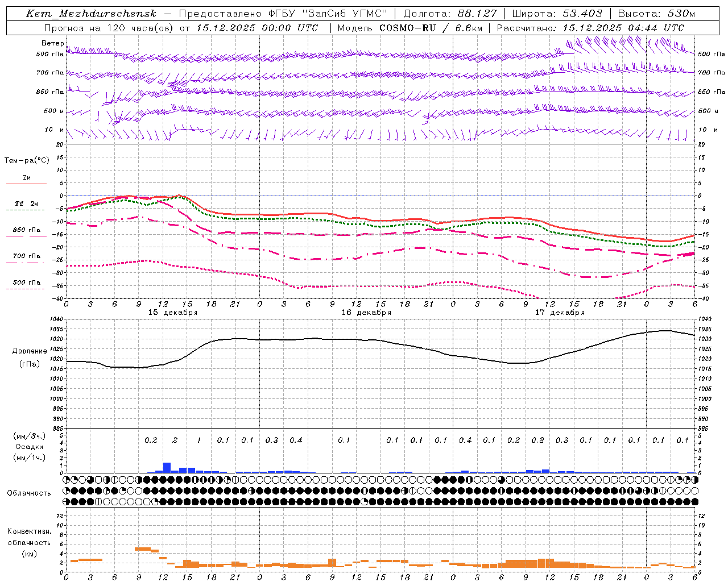Click the 3-hour precipitation value '0.8'
This screenshot has height=582, width=728.
point(537,440)
